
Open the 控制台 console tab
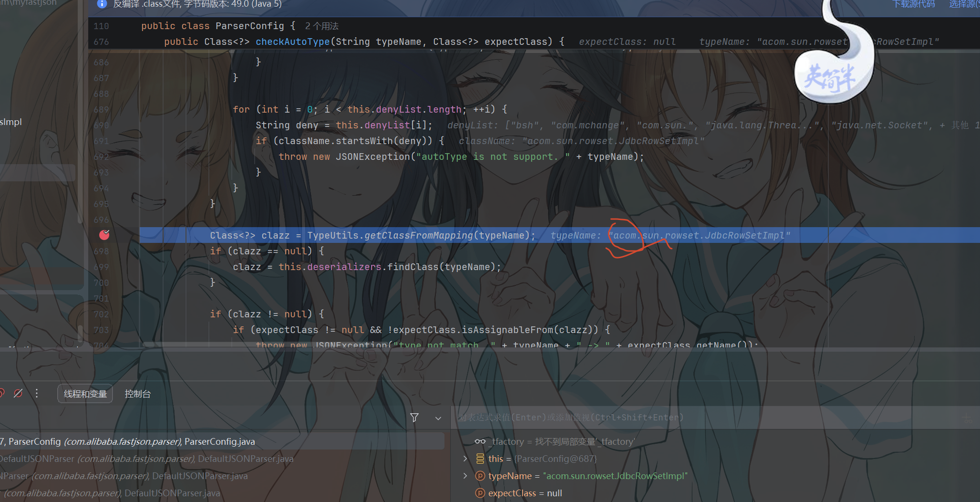tap(137, 394)
